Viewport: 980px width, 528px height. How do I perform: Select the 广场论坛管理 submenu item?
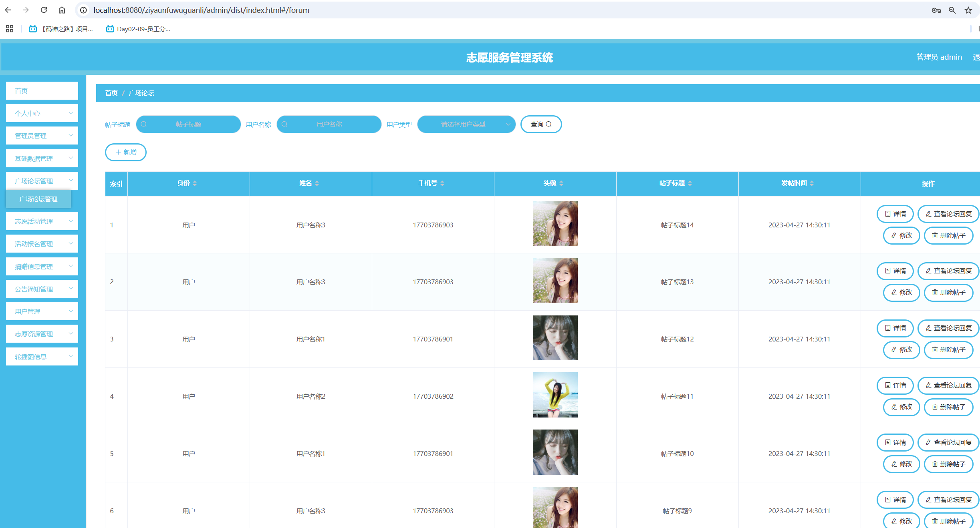click(38, 199)
